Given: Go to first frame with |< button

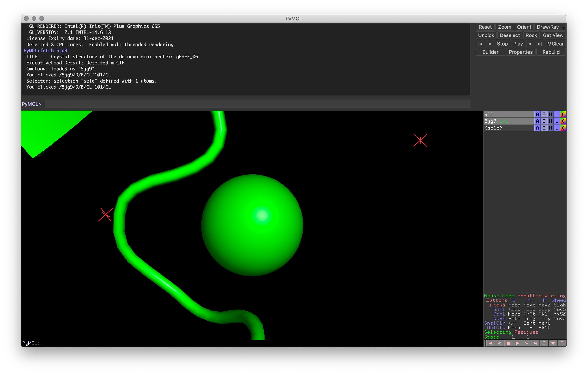Looking at the screenshot, I should point(480,44).
